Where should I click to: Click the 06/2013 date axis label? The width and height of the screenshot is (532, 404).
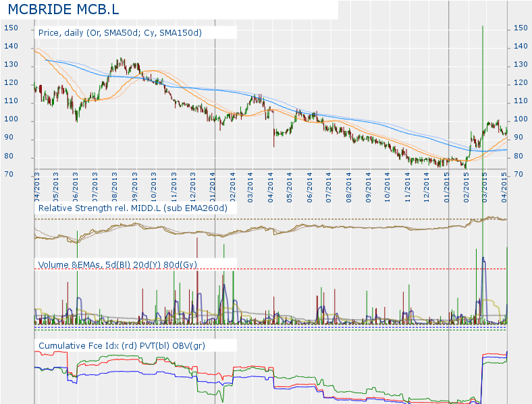[76, 187]
